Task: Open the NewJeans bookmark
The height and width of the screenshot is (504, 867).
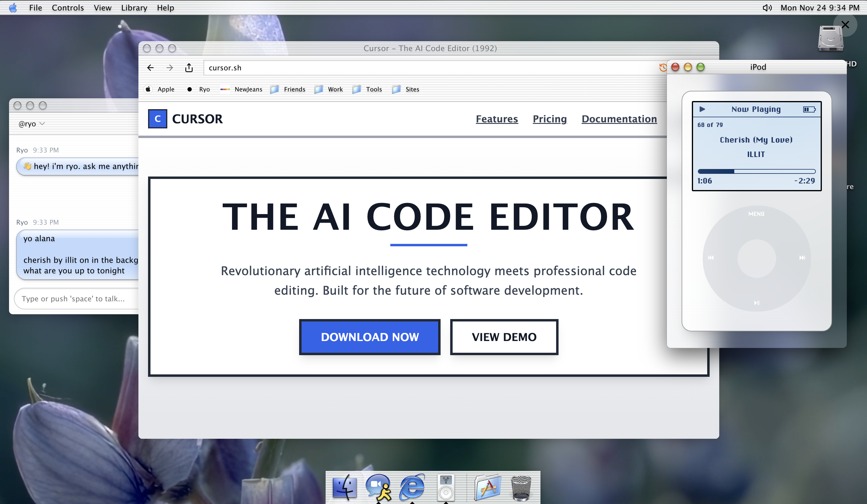Action: pos(241,89)
